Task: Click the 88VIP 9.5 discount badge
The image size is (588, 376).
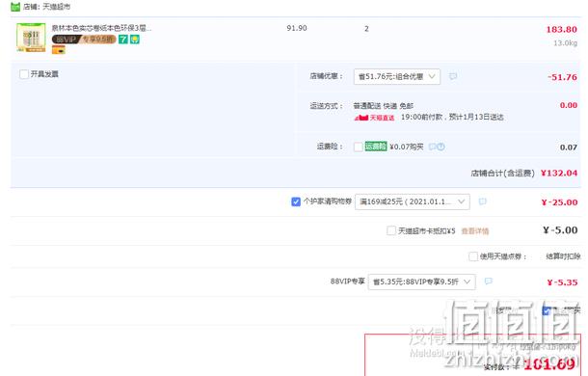Action: pyautogui.click(x=84, y=39)
